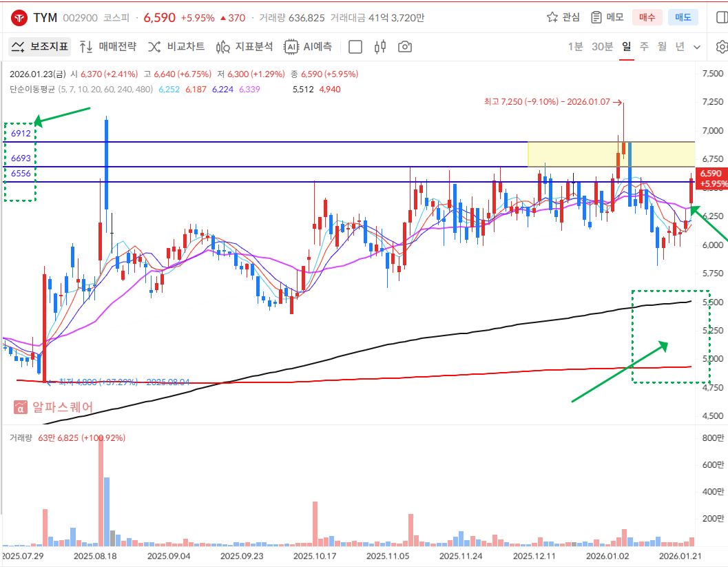Viewport: 728px width, 567px height.
Task: Open chart settings gear icon
Action: coord(722,47)
